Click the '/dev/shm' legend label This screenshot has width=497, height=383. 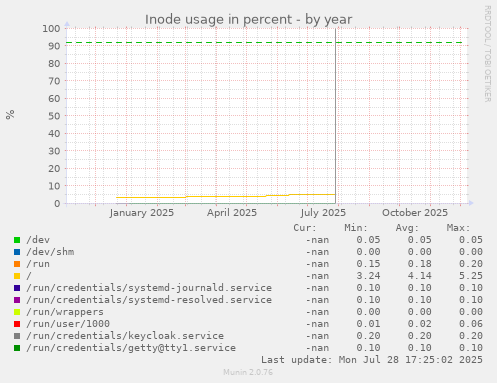50,252
